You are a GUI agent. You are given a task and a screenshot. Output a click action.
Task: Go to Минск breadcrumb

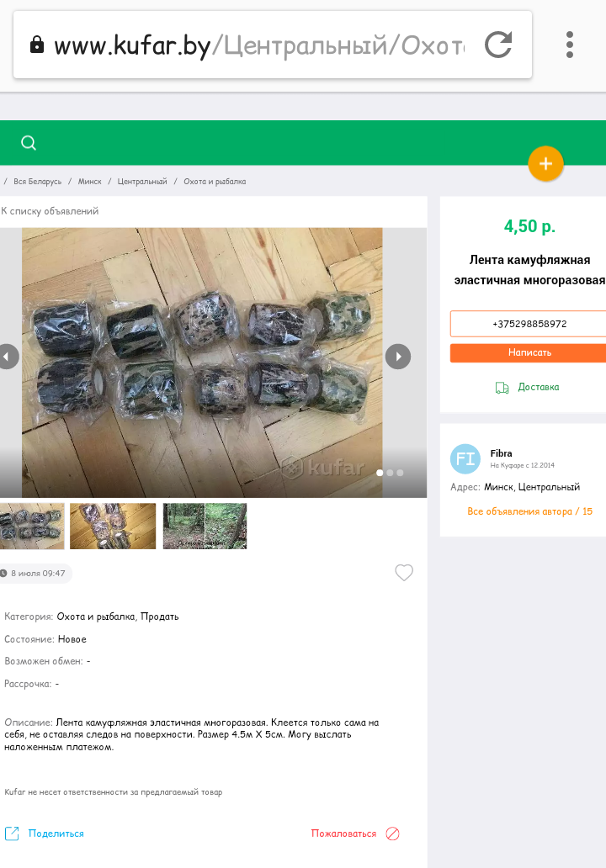point(90,182)
